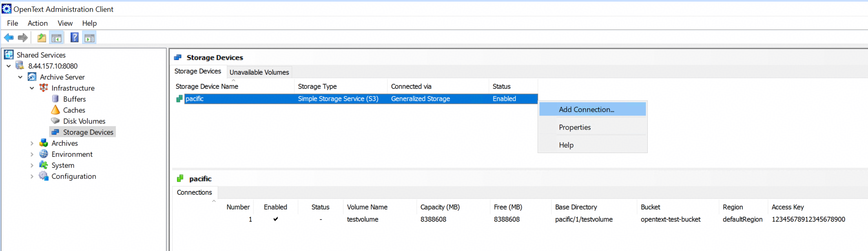The width and height of the screenshot is (868, 251).
Task: Collapse the Infrastructure node
Action: pyautogui.click(x=32, y=88)
